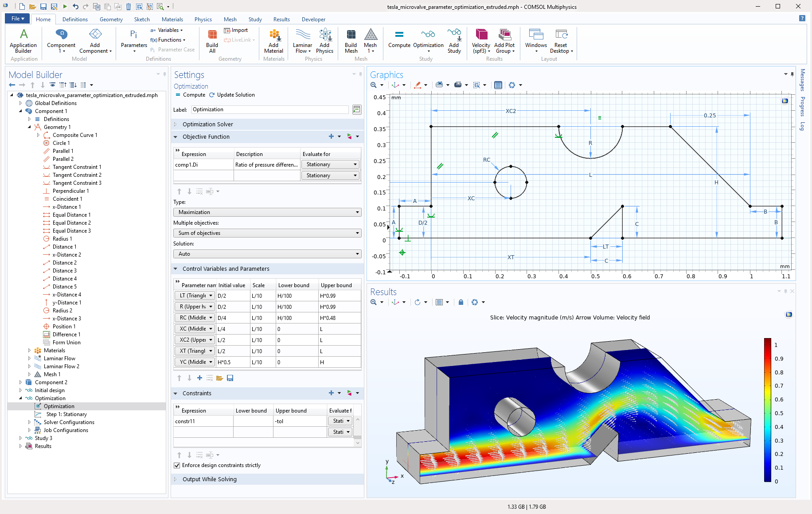Toggle the pin on the Graphics window
This screenshot has height=514, width=812.
pyautogui.click(x=793, y=75)
